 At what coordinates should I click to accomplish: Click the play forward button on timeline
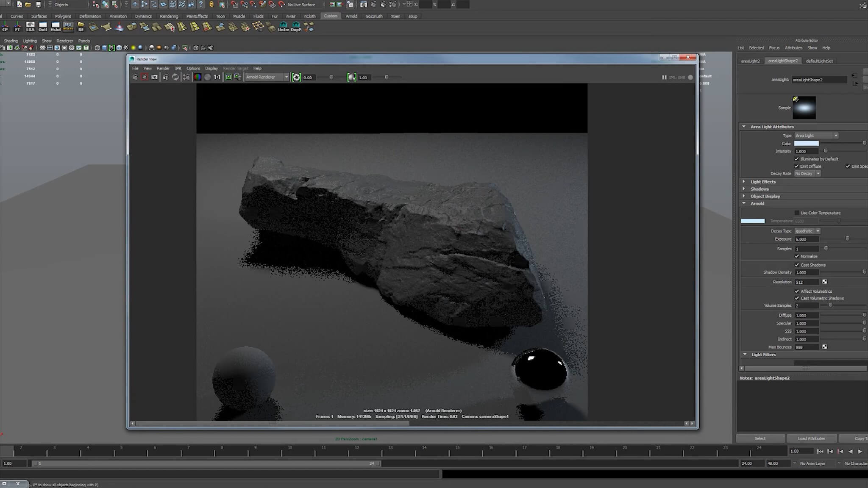[x=860, y=451]
